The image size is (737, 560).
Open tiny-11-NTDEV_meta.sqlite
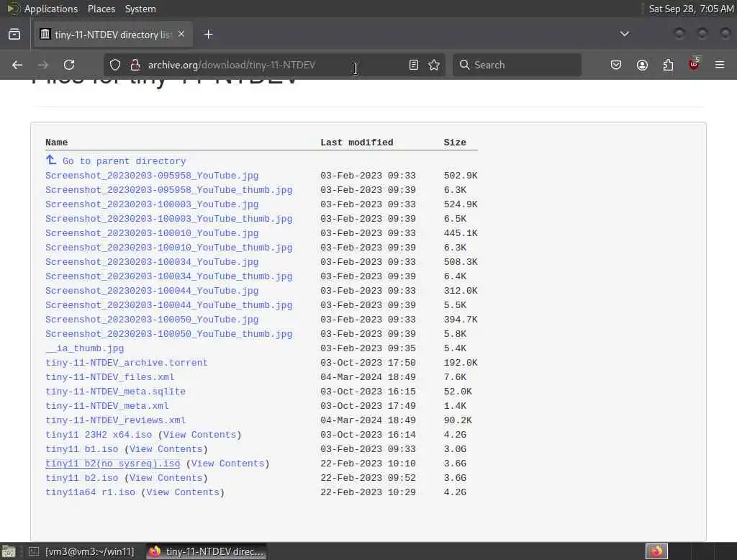coord(116,391)
